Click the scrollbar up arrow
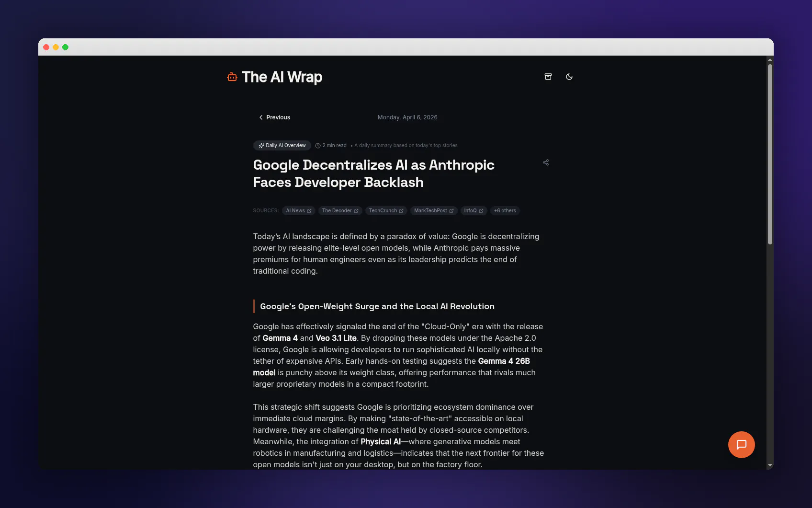The image size is (812, 508). [x=770, y=60]
